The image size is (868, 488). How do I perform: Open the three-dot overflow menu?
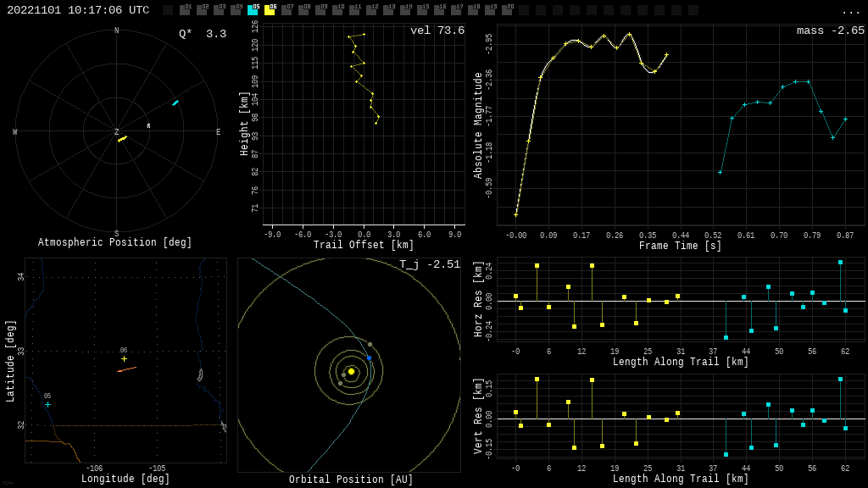[850, 11]
